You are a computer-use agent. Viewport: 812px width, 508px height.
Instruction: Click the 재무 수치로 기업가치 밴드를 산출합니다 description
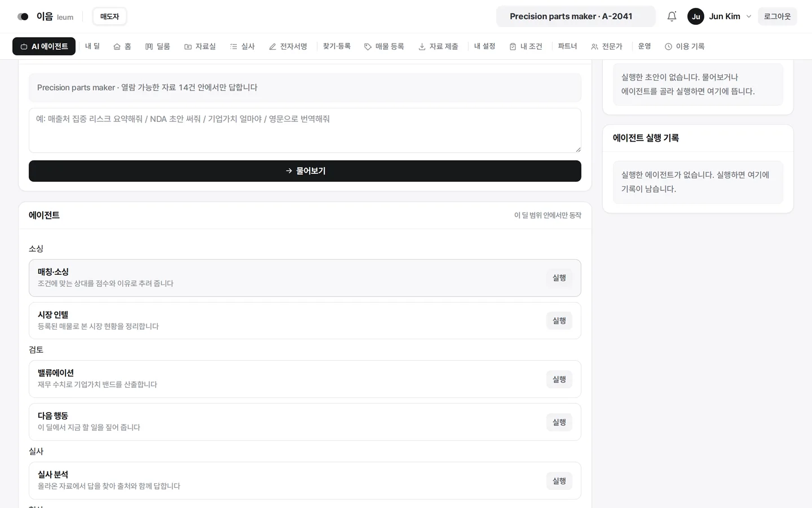pos(98,384)
